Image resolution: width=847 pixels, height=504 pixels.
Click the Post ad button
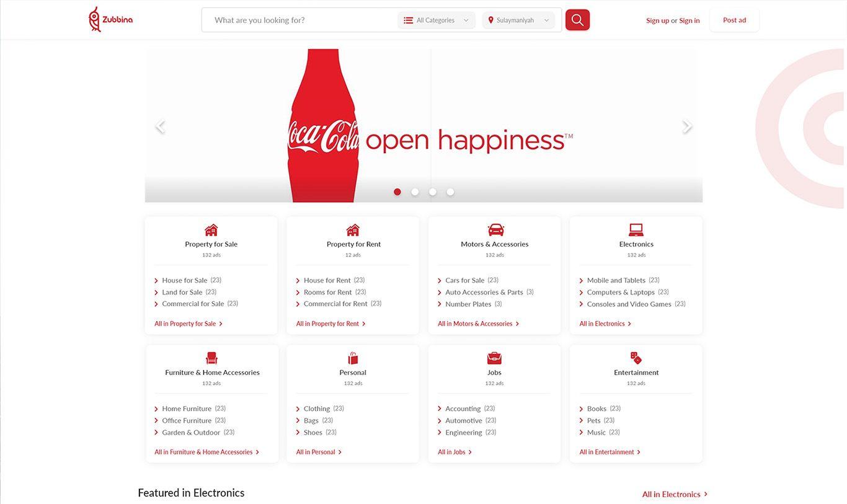(x=734, y=20)
